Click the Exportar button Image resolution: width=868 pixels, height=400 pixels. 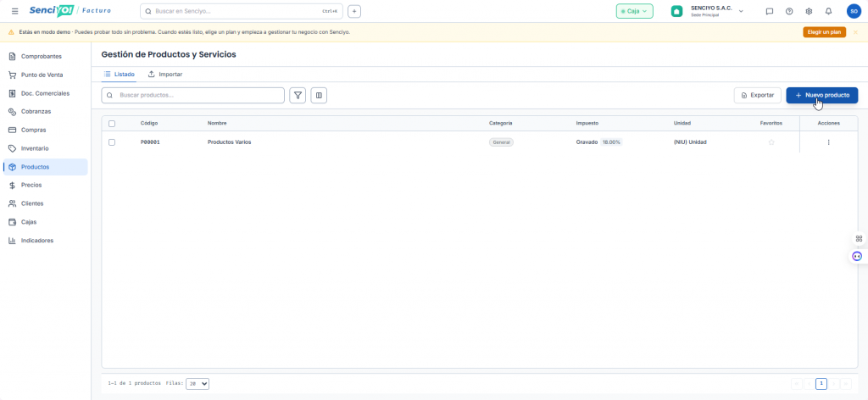757,95
